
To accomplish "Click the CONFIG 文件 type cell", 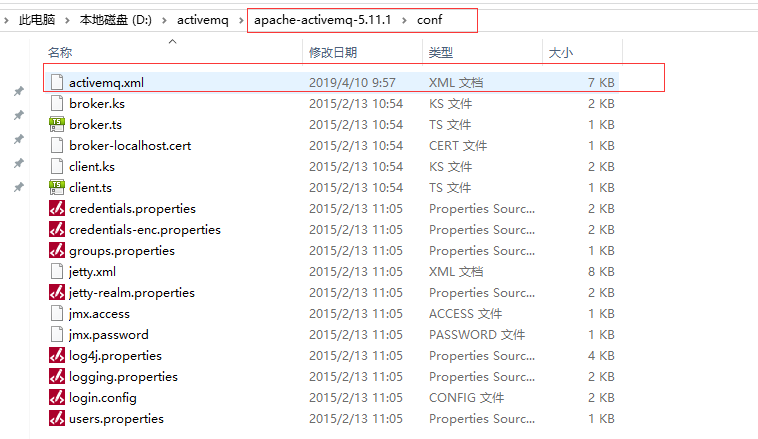I will (x=466, y=398).
